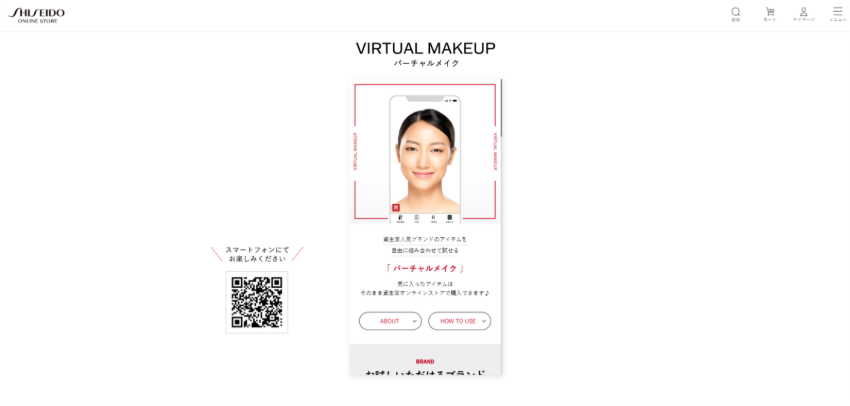Tap second tool icon on phone mockup bar
This screenshot has height=406, width=850.
[417, 218]
